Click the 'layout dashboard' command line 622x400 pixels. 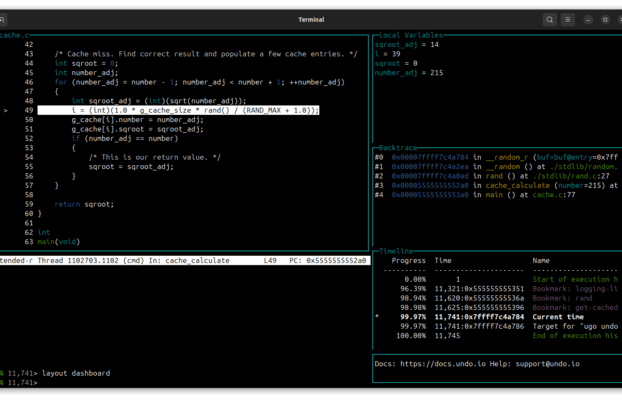click(76, 373)
